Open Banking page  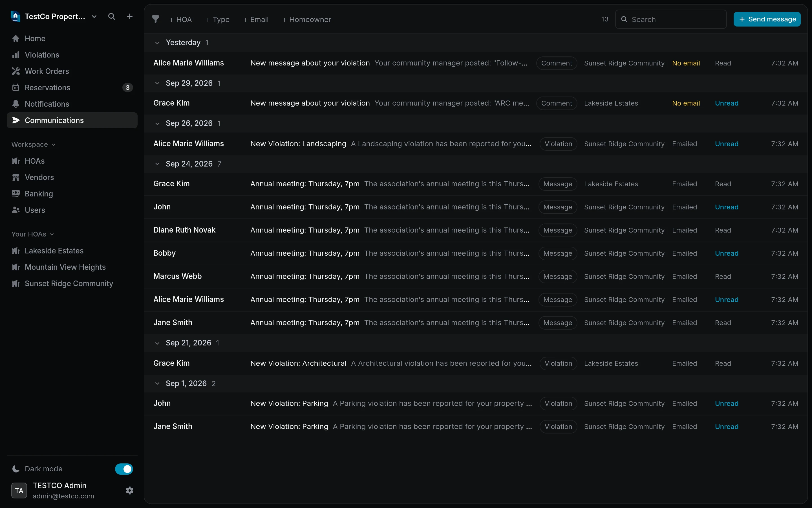[x=72, y=194]
